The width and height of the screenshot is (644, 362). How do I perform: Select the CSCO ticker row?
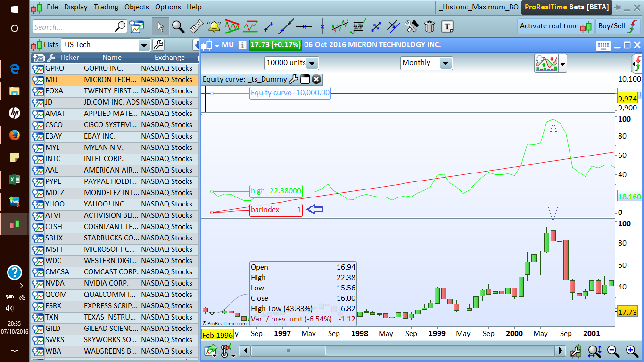coord(115,125)
